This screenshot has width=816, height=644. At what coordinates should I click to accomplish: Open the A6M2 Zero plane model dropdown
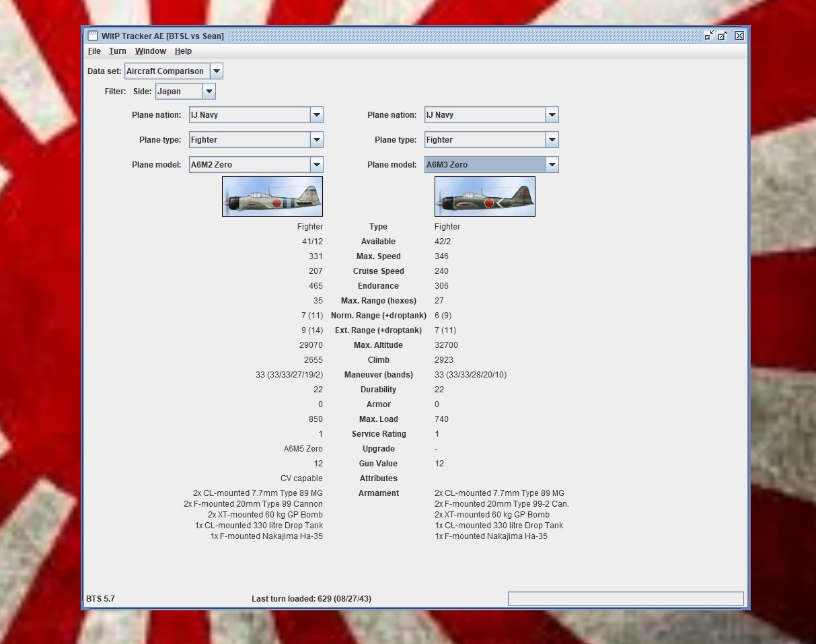tap(317, 165)
